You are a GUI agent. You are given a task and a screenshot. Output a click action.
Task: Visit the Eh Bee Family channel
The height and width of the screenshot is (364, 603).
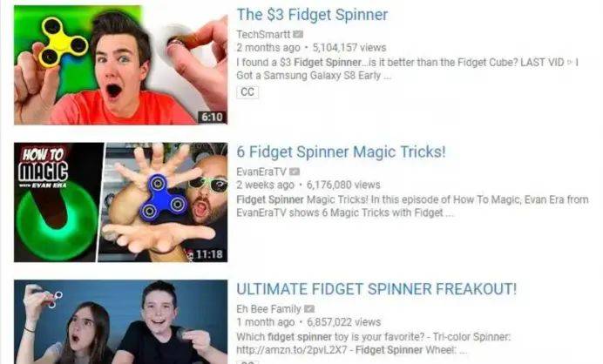(268, 308)
